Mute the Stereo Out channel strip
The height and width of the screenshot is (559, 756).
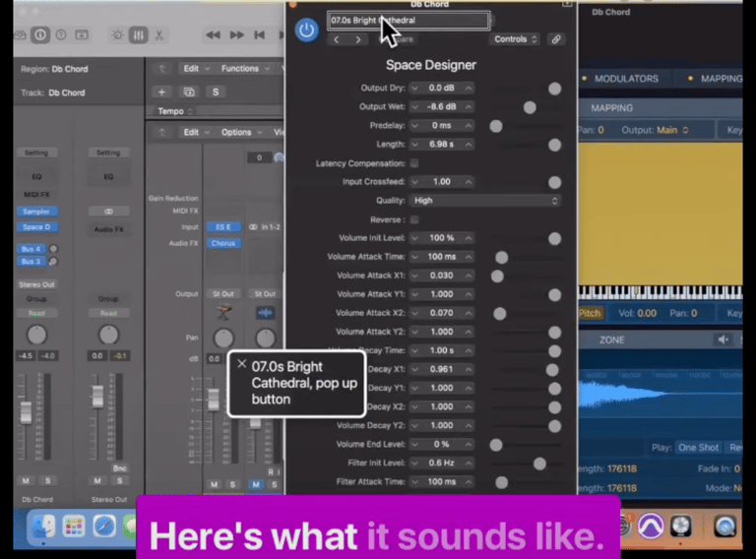97,480
